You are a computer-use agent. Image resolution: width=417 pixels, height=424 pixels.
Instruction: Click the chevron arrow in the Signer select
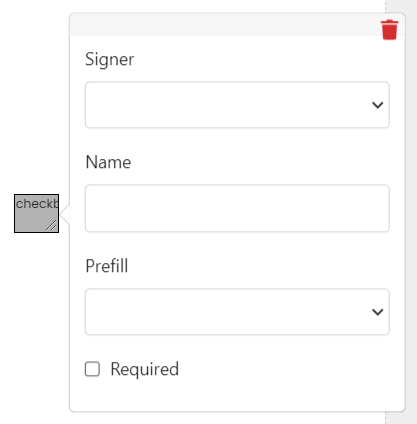click(377, 105)
